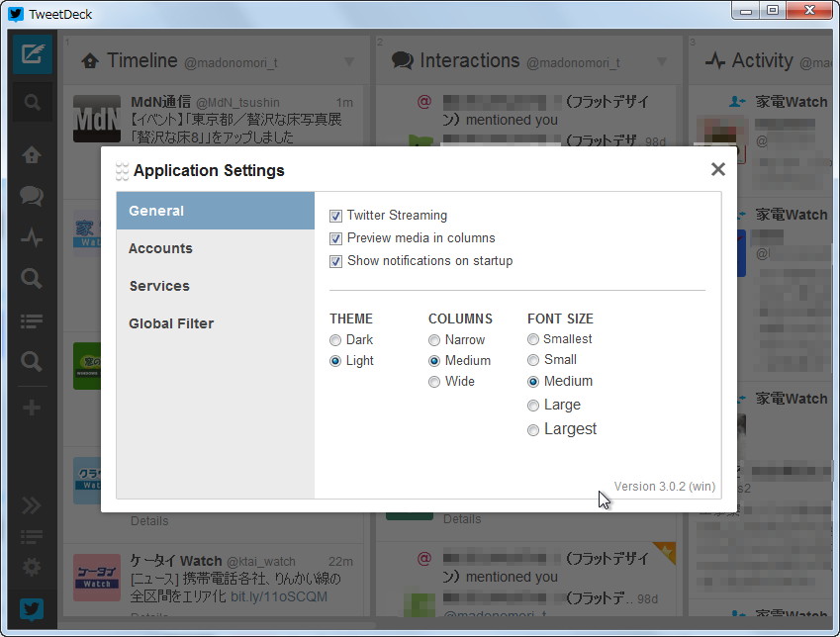This screenshot has width=840, height=637.
Task: Switch theme to Dark
Action: click(334, 339)
